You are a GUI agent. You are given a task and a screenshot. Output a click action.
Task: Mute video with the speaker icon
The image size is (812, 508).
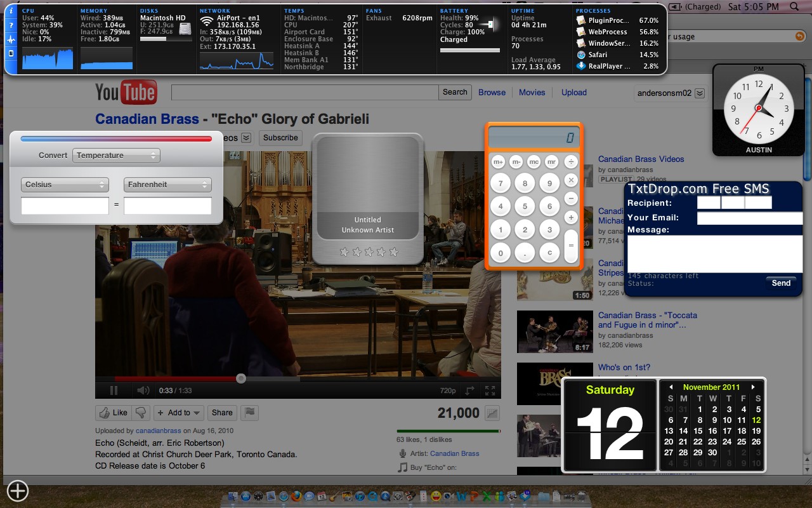click(143, 391)
